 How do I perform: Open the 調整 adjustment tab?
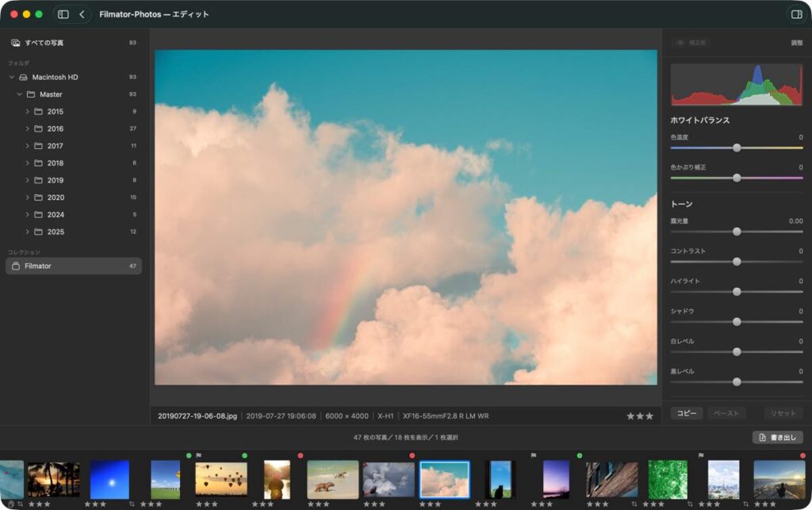tap(796, 43)
